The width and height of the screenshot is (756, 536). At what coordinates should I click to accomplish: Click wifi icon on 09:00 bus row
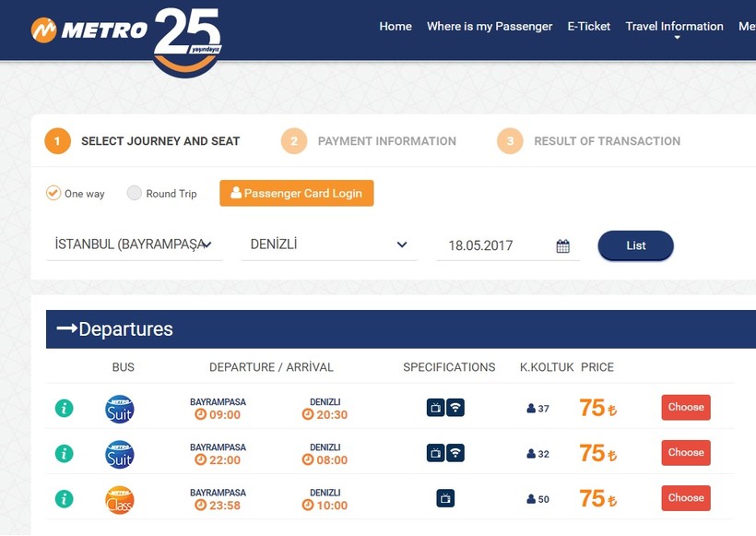pyautogui.click(x=455, y=408)
